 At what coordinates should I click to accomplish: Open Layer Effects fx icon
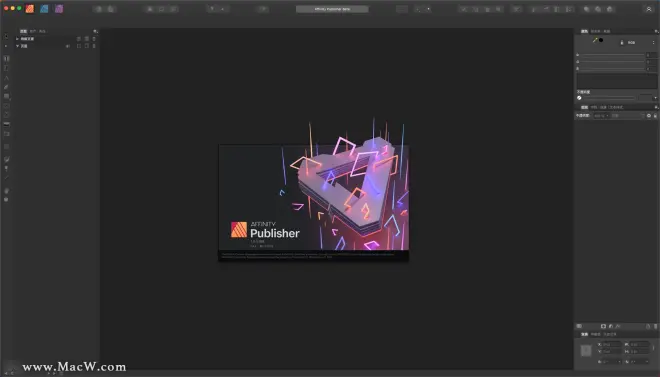(x=618, y=326)
